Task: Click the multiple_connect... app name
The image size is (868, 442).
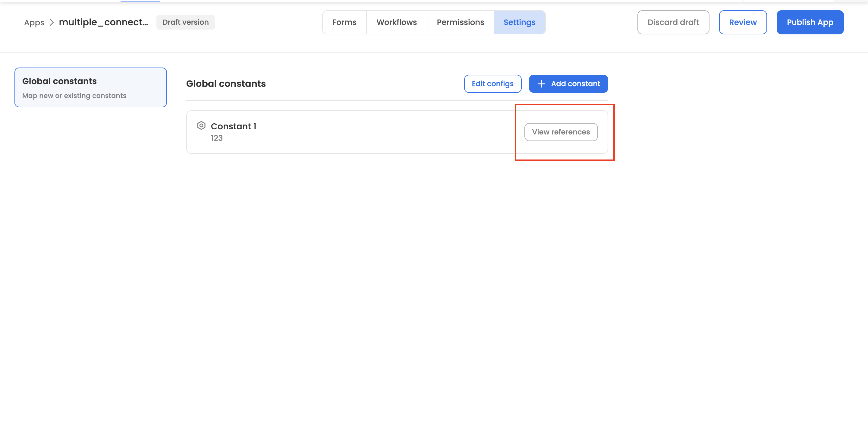Action: click(103, 22)
